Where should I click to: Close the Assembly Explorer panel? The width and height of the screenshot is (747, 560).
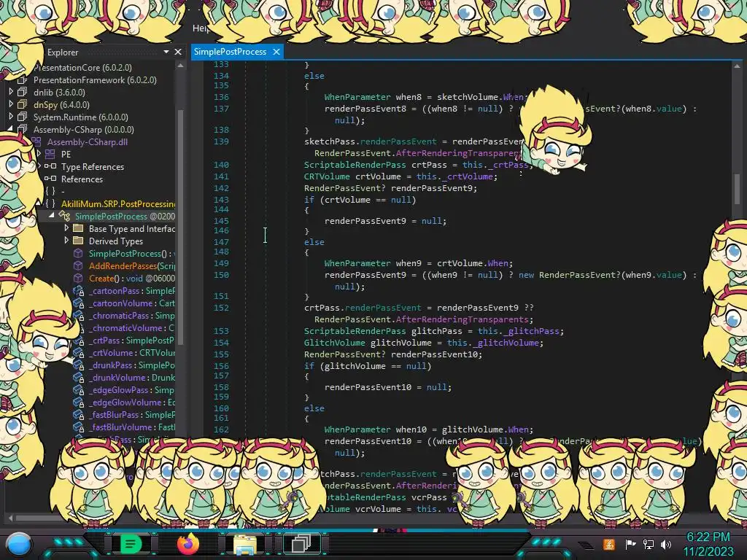[178, 52]
